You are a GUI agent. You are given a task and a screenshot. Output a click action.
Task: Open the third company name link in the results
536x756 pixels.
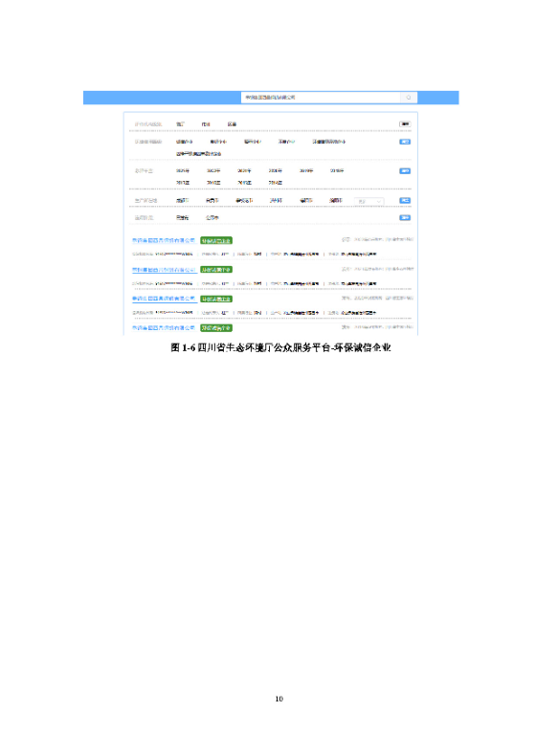click(164, 299)
